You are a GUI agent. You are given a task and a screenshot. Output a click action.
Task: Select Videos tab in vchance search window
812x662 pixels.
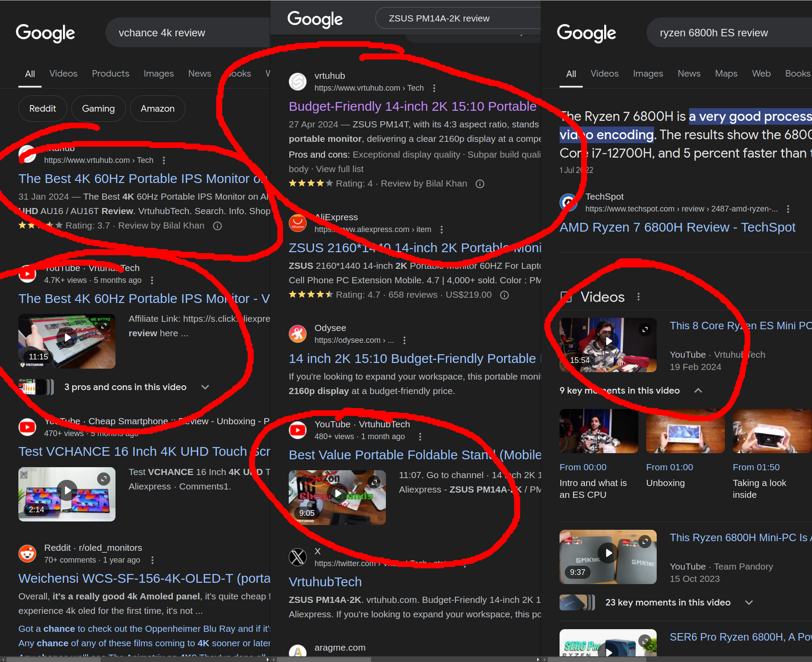click(x=63, y=74)
